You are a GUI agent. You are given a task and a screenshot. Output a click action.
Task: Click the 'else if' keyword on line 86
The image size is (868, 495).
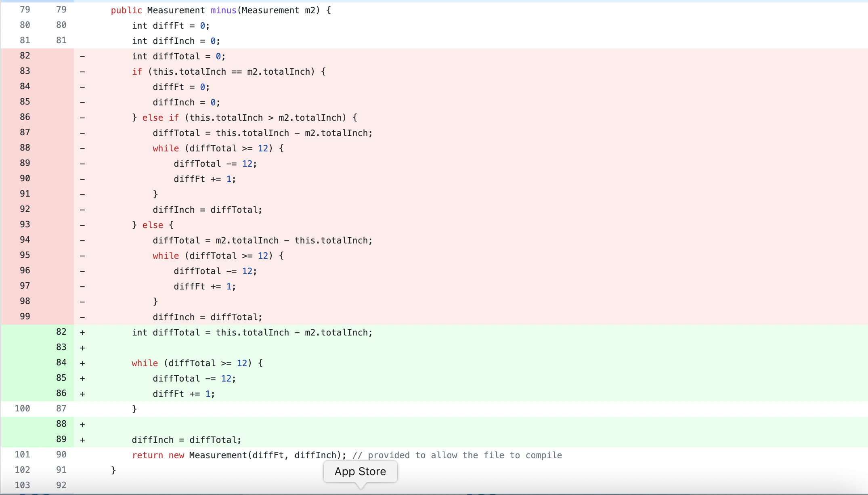click(x=160, y=118)
